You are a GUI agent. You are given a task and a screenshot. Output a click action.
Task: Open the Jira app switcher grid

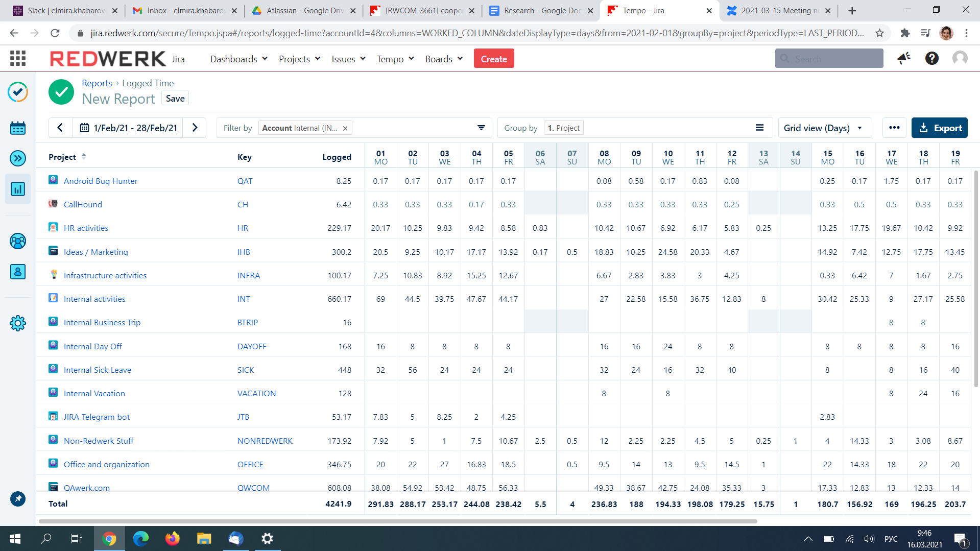click(x=18, y=59)
